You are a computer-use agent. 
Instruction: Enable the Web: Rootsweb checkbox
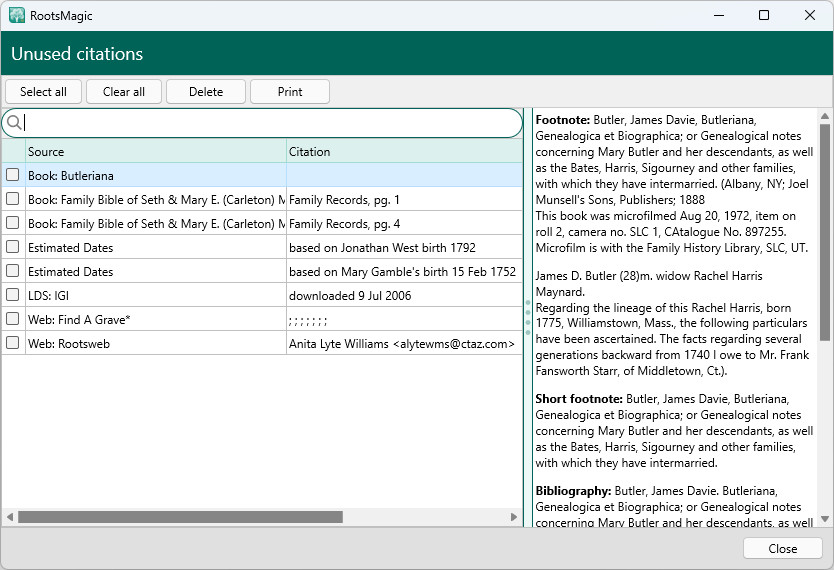pos(13,342)
